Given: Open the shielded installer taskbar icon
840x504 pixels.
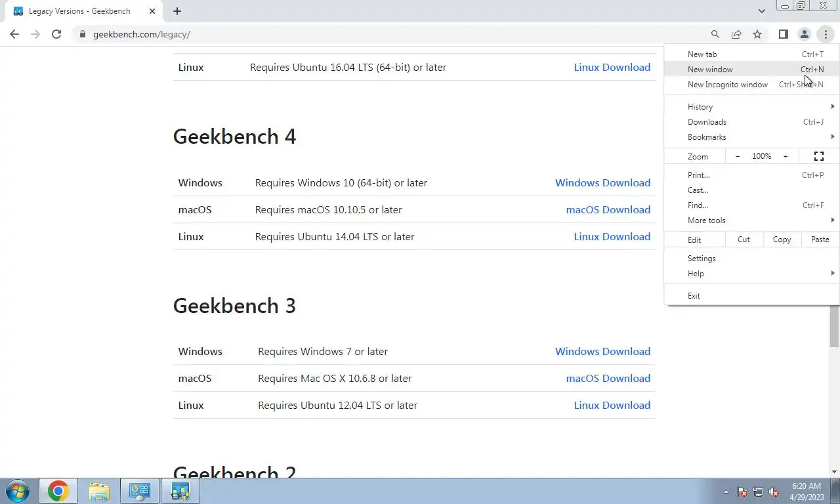Looking at the screenshot, I should (180, 491).
